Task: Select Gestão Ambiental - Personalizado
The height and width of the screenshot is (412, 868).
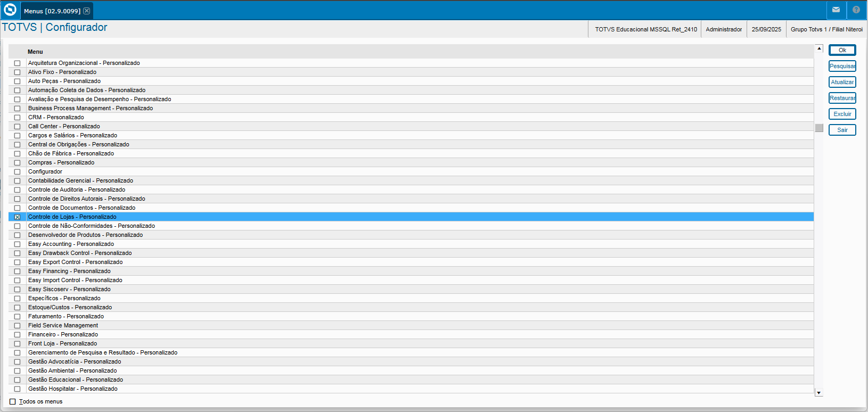Action: (x=411, y=370)
